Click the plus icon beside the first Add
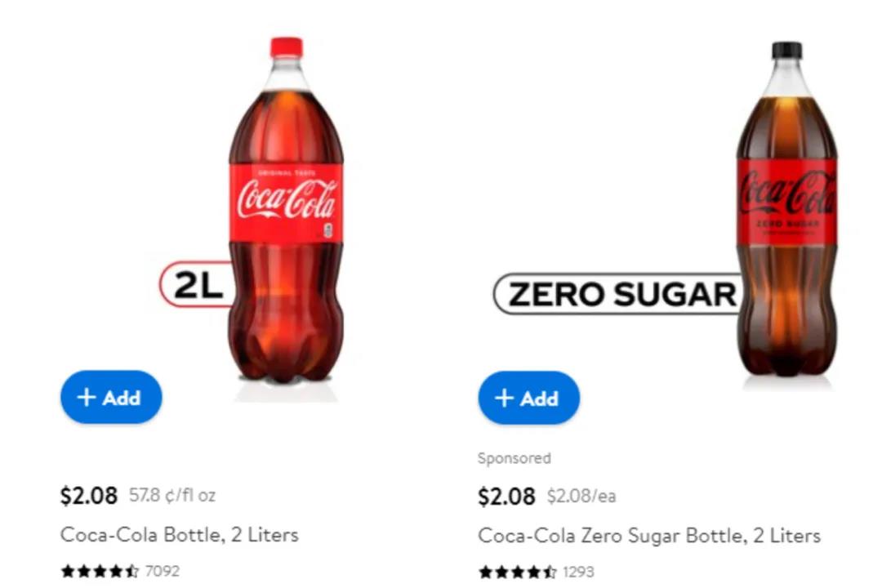 87,398
